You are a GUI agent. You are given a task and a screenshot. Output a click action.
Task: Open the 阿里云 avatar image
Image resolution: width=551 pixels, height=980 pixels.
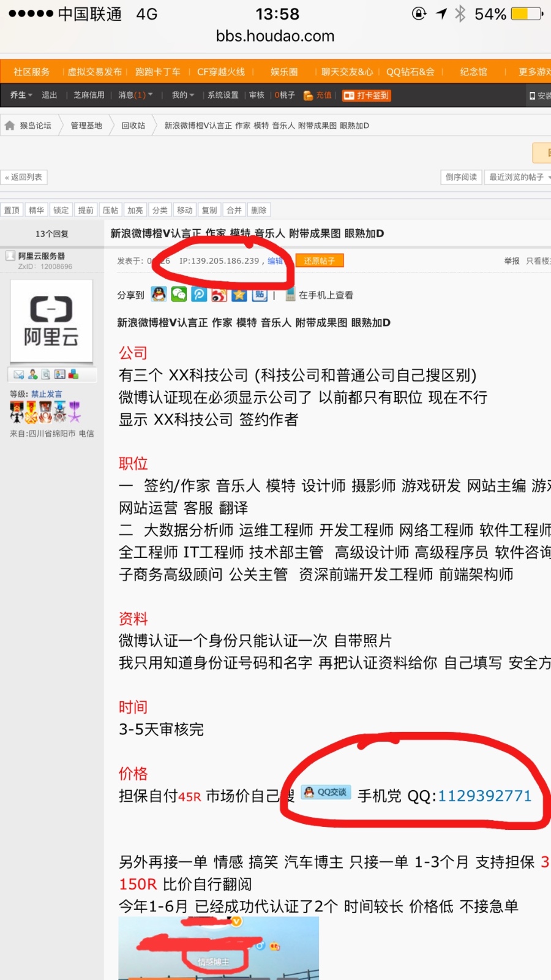pos(51,321)
